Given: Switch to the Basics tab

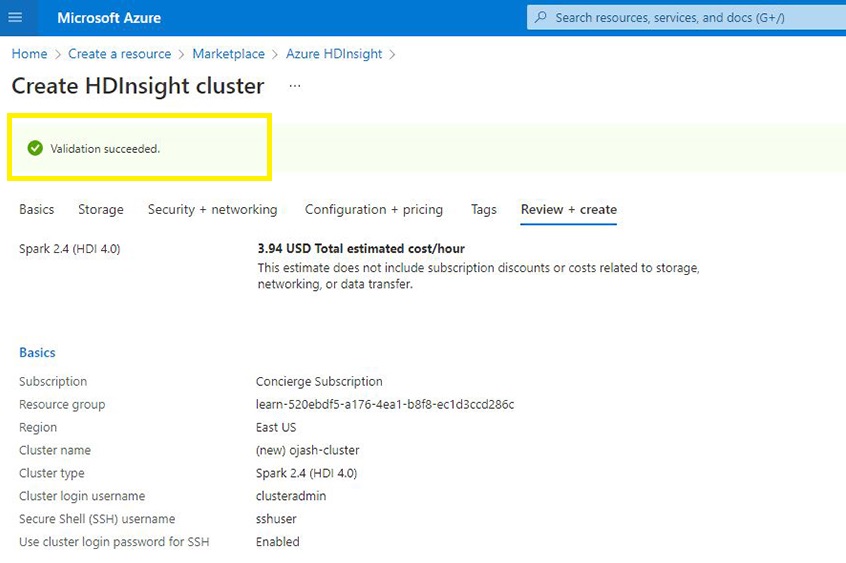Looking at the screenshot, I should click(37, 209).
